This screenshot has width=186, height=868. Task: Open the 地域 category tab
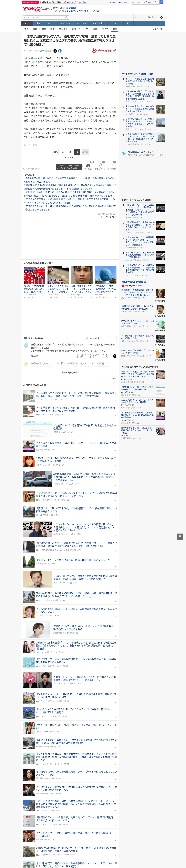click(x=114, y=29)
